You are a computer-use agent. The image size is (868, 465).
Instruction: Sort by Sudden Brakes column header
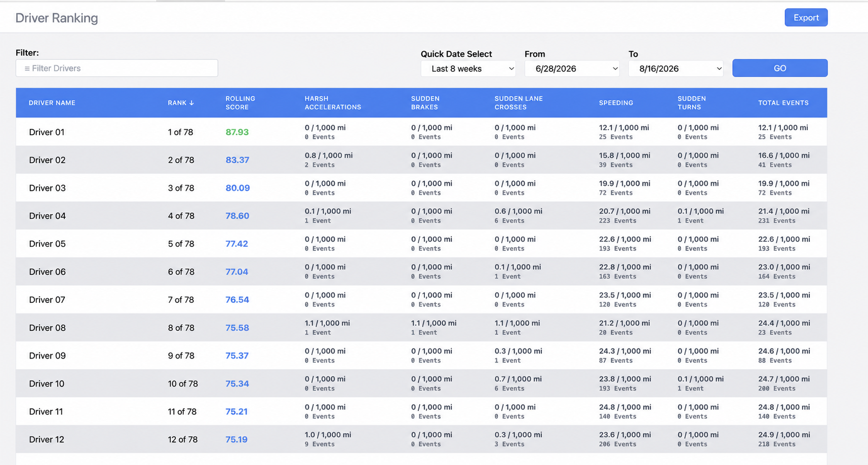click(x=425, y=103)
